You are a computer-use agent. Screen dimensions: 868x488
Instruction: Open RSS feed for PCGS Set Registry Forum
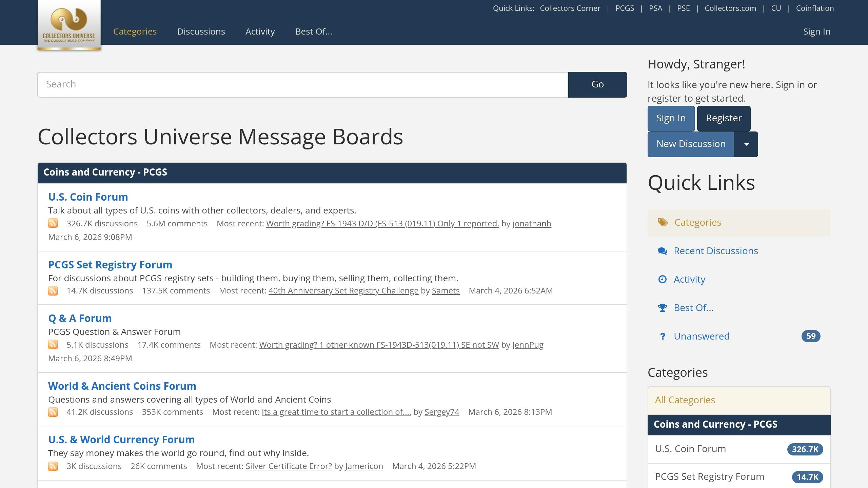tap(53, 291)
